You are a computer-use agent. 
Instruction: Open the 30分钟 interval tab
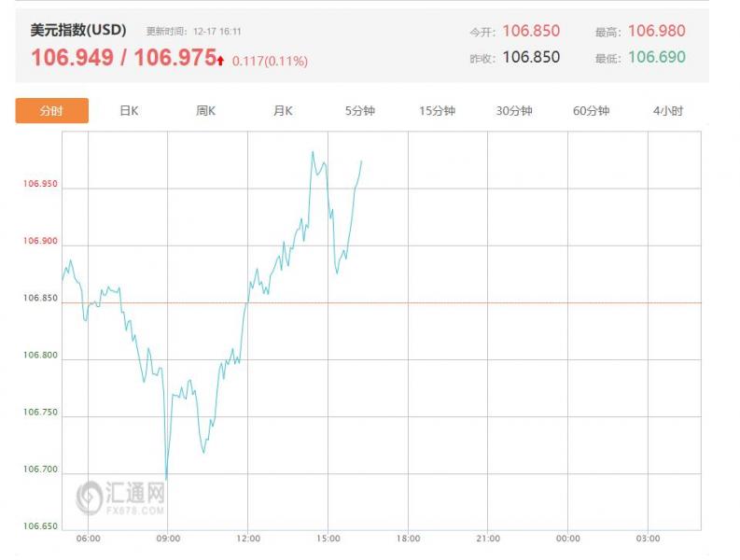coord(513,111)
